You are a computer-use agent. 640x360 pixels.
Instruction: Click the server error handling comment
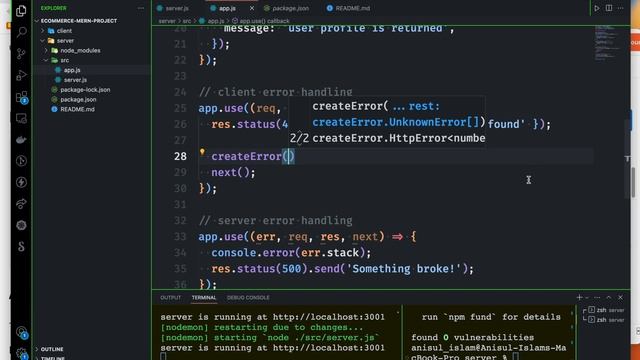coord(276,221)
